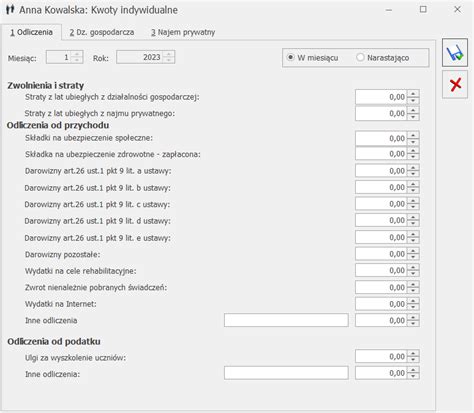Maximize the Kwoty indywidualne window
This screenshot has width=474, height=413.
(423, 9)
